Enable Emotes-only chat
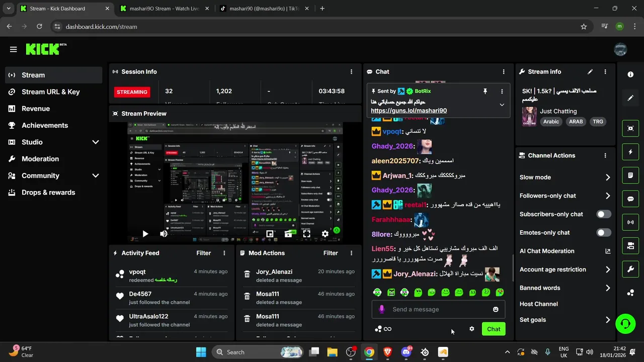Screen dimensions: 644x362 click(604, 233)
